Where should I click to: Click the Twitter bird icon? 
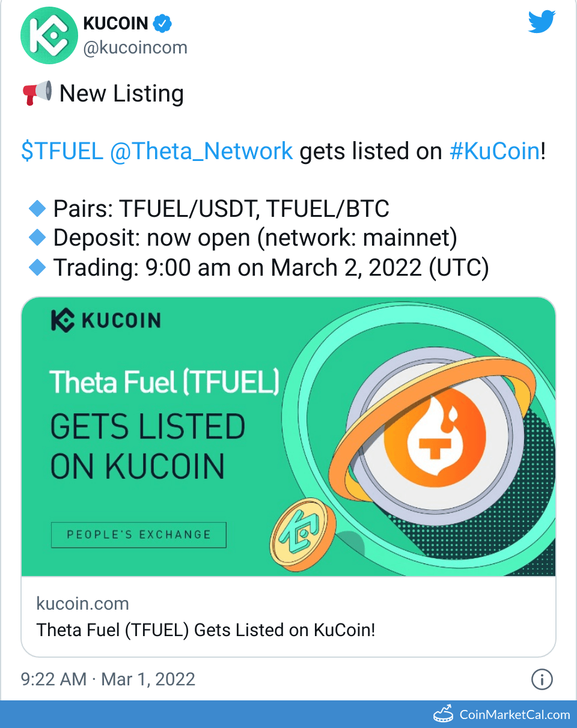pos(541,22)
